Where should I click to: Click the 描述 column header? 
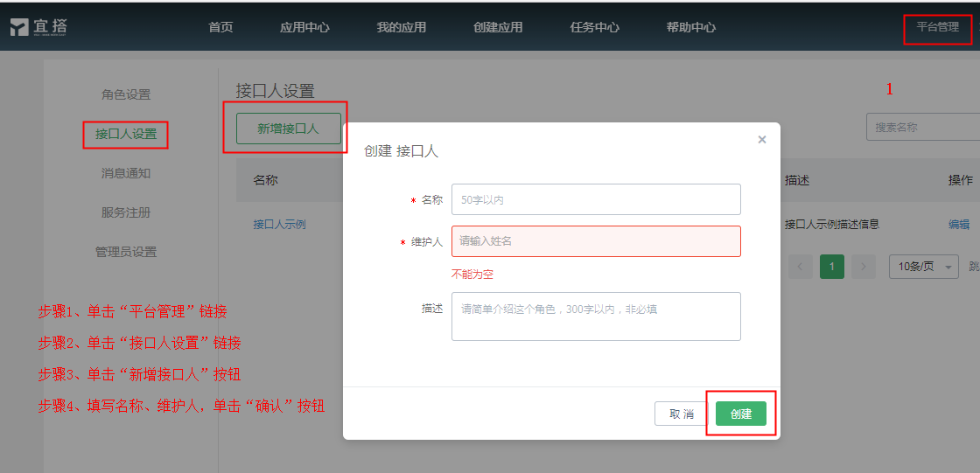(797, 181)
